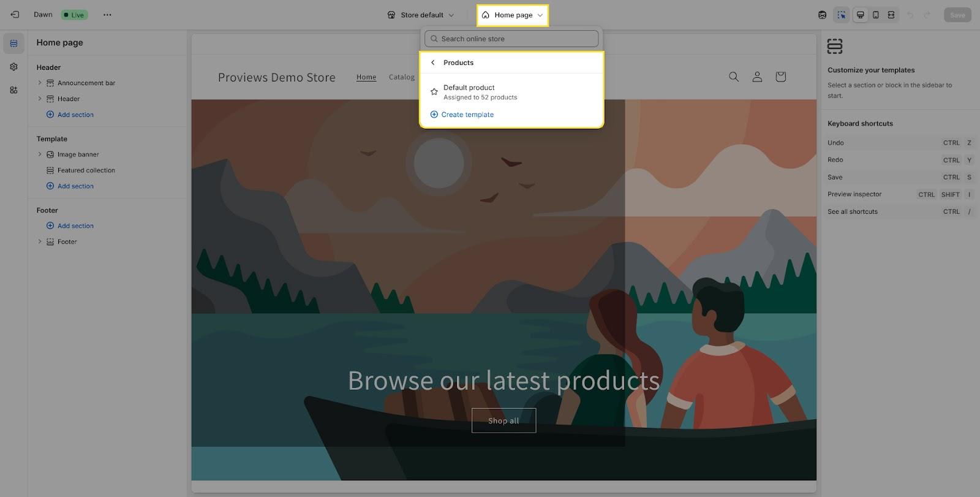Expand the Image banner section
This screenshot has width=980, height=497.
pyautogui.click(x=40, y=154)
